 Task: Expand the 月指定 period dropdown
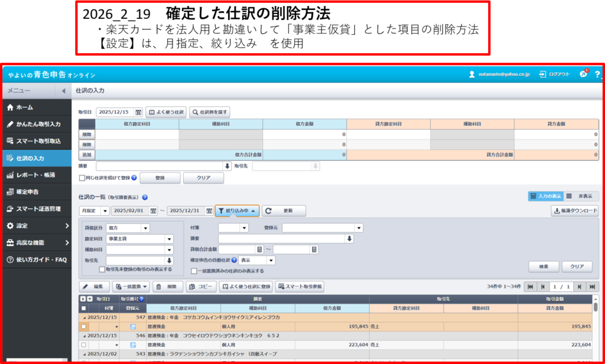coord(105,211)
